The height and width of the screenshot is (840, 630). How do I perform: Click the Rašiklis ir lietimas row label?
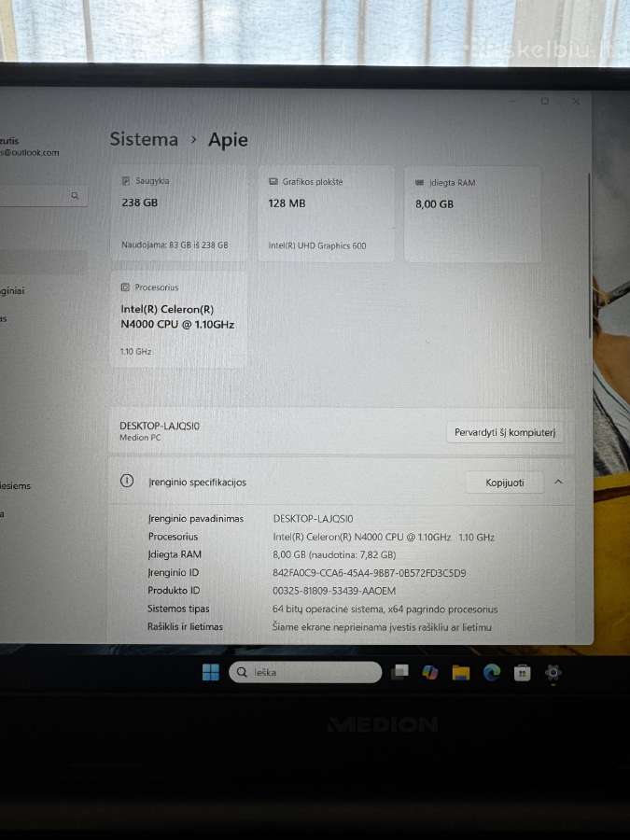click(x=185, y=626)
